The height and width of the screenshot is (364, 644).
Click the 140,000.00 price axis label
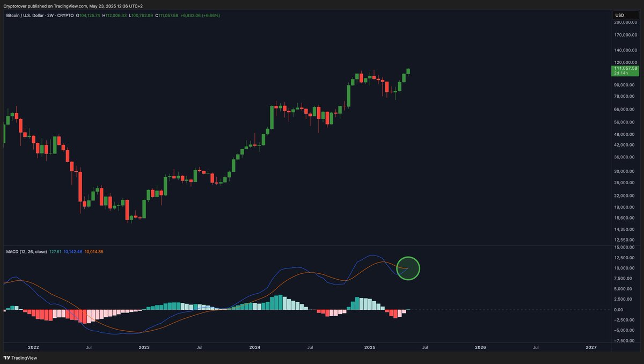coord(625,50)
